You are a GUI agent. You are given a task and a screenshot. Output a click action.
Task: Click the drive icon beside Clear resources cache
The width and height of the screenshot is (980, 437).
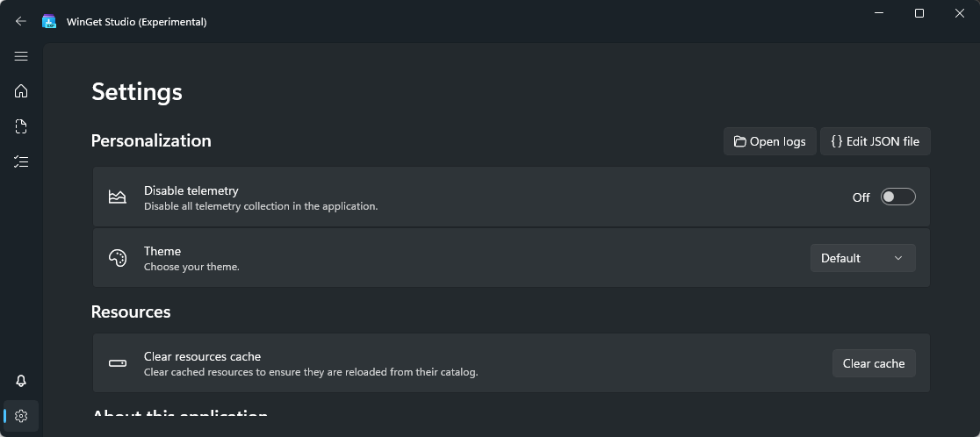pyautogui.click(x=117, y=363)
